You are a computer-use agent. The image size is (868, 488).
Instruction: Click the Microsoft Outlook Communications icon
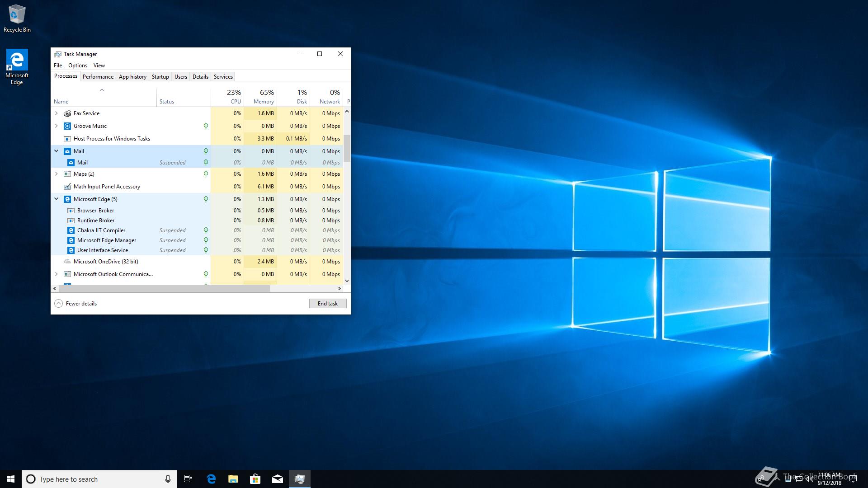coord(67,274)
